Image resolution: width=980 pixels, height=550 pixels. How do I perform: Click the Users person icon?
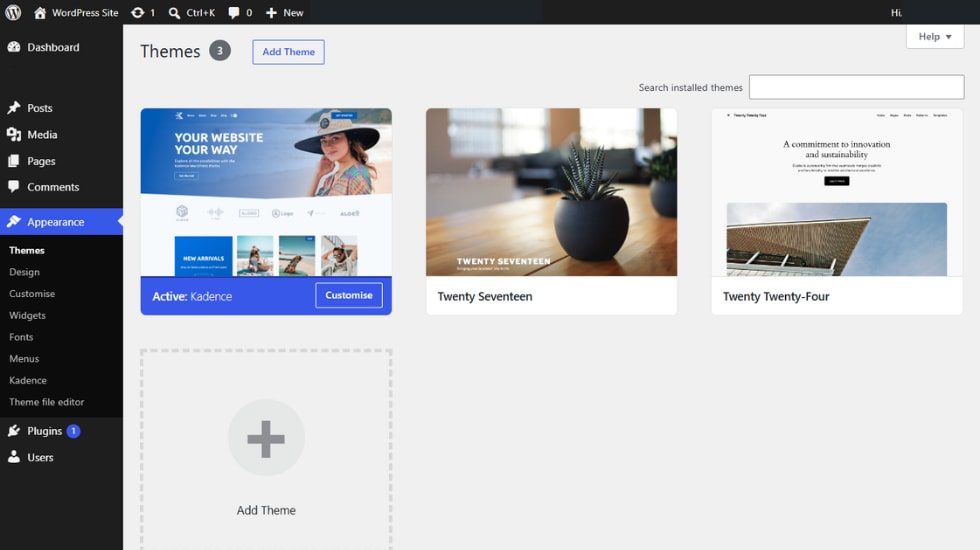tap(14, 457)
